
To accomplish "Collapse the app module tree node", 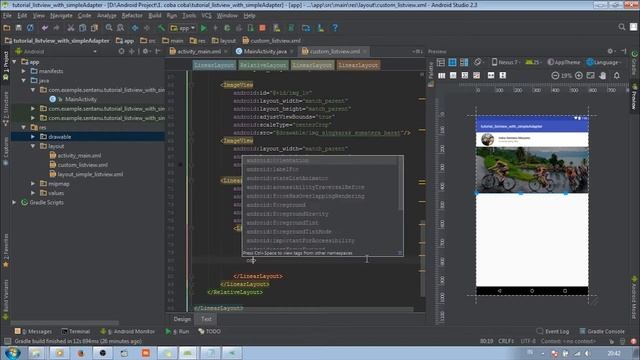I will tap(14, 62).
